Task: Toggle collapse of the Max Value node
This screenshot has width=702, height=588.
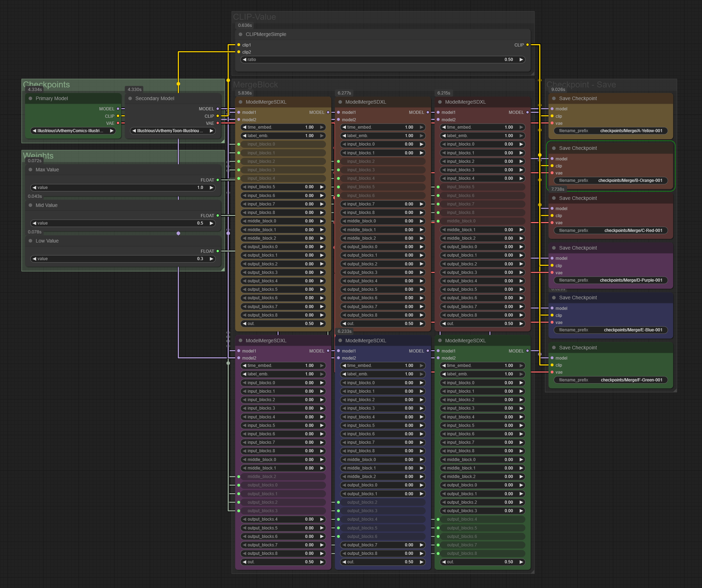Action: (x=30, y=170)
